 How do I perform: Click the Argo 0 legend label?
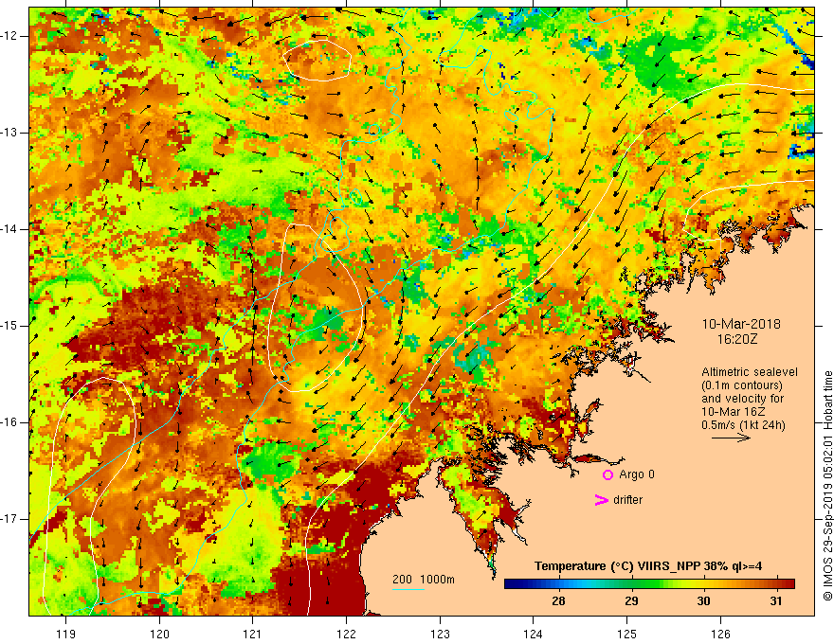(x=636, y=474)
